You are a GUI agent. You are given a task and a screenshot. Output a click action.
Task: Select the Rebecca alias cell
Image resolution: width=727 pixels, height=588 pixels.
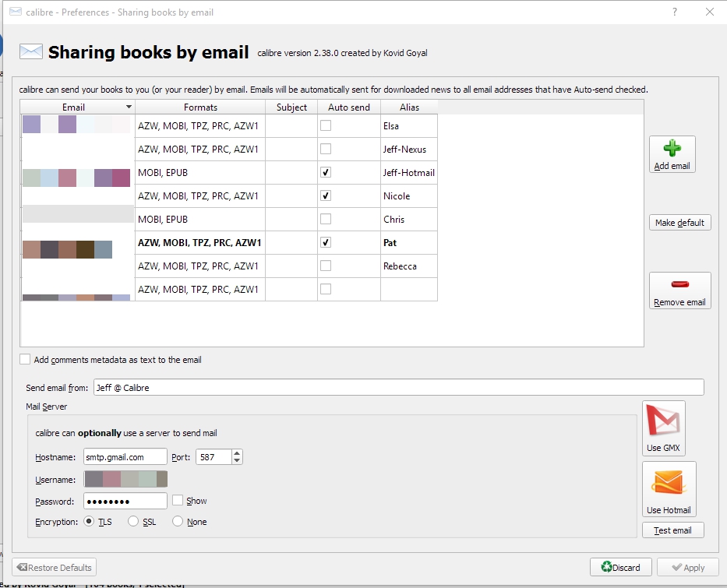[x=409, y=266]
